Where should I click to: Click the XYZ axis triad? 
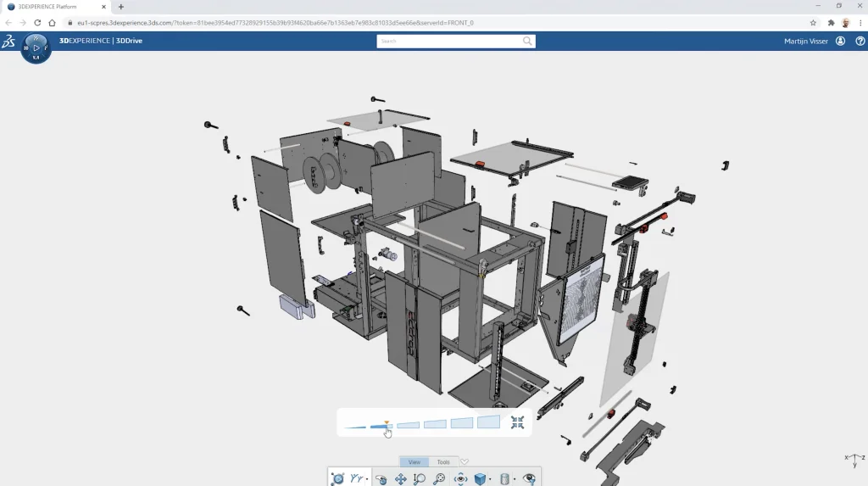pyautogui.click(x=854, y=460)
